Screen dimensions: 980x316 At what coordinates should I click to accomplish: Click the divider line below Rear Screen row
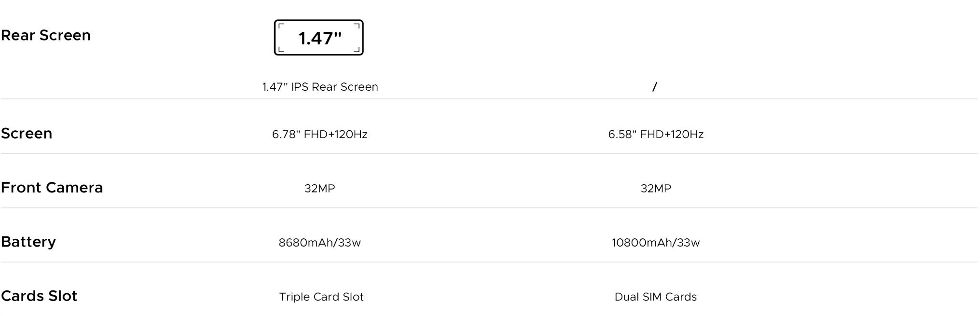point(489,99)
